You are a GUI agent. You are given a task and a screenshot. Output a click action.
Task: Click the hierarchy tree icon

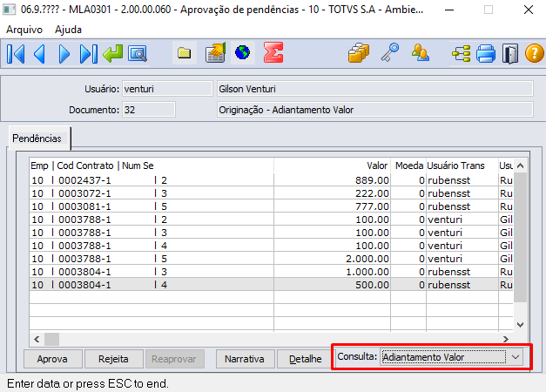click(462, 54)
